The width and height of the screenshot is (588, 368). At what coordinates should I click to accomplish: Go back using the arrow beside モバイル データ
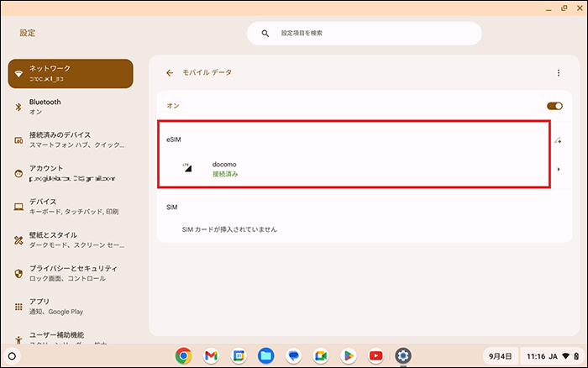tap(170, 73)
